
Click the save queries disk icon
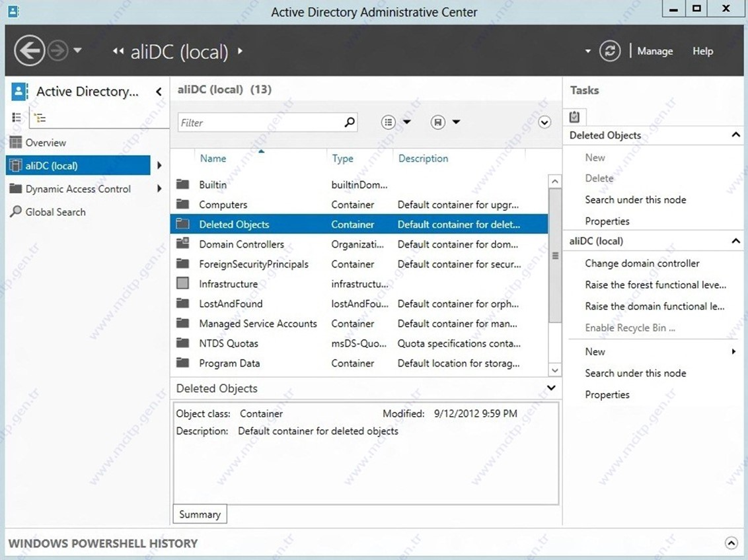coord(438,122)
